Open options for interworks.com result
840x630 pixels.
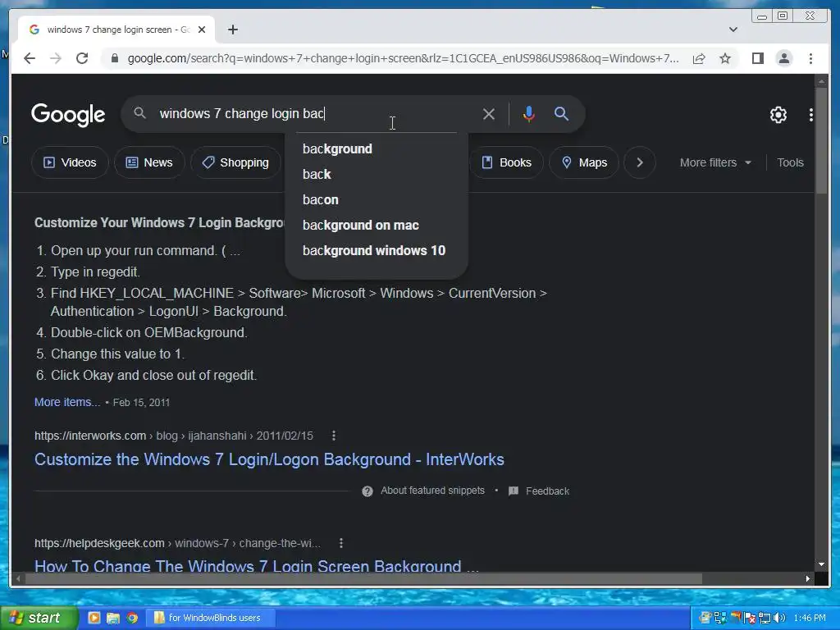(334, 436)
